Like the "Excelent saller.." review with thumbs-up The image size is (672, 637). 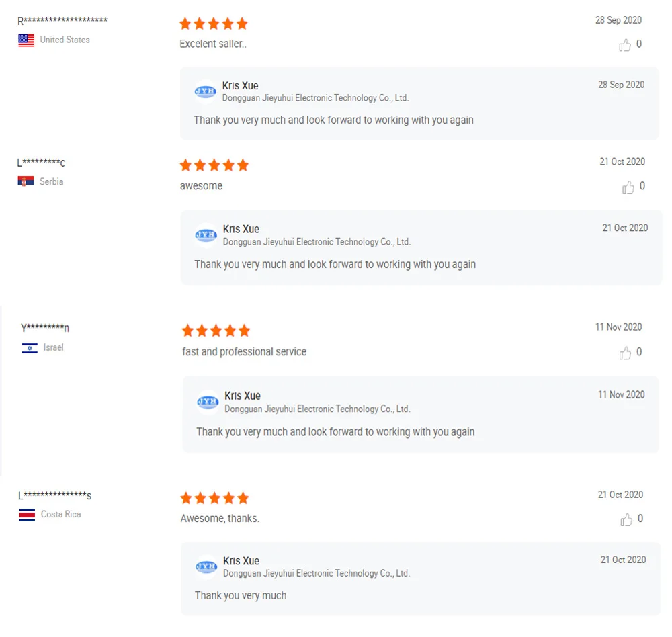pos(625,45)
